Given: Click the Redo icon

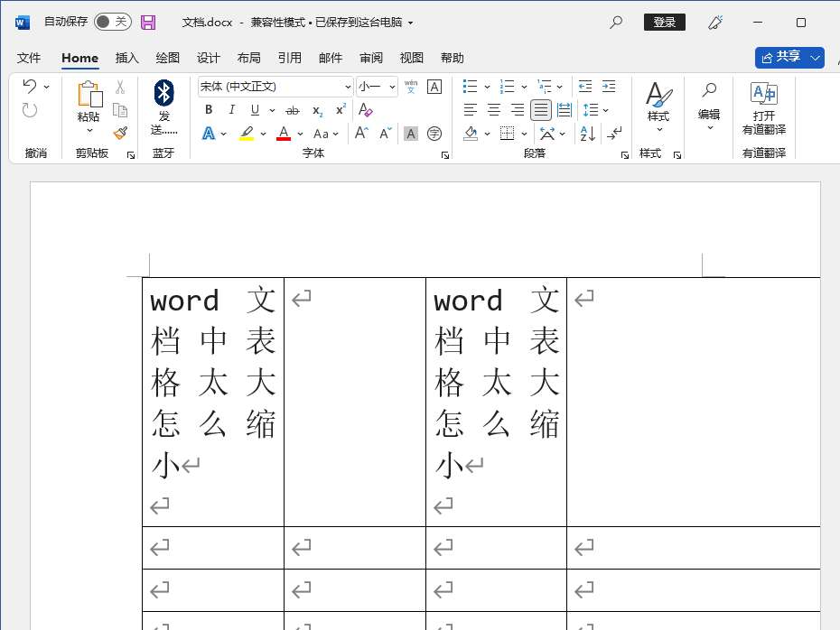Looking at the screenshot, I should (30, 110).
